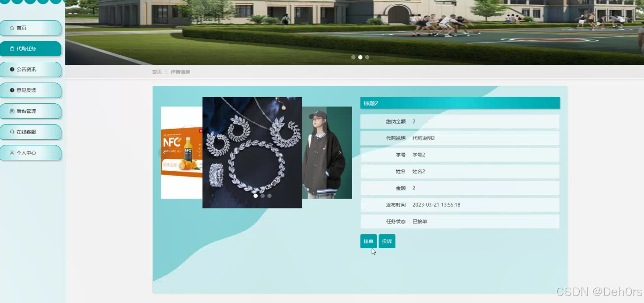The height and width of the screenshot is (303, 644).
Task: Click the star icon beside 首页
Action: [x=12, y=28]
